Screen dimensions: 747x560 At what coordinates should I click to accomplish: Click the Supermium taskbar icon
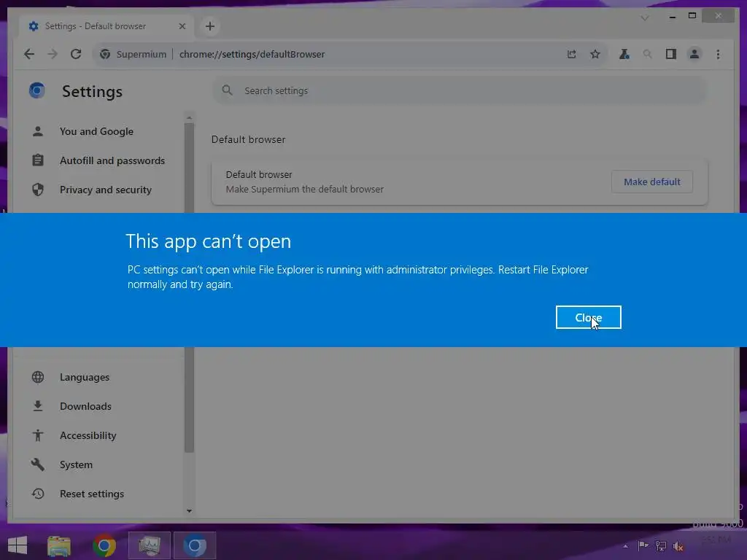tap(195, 545)
